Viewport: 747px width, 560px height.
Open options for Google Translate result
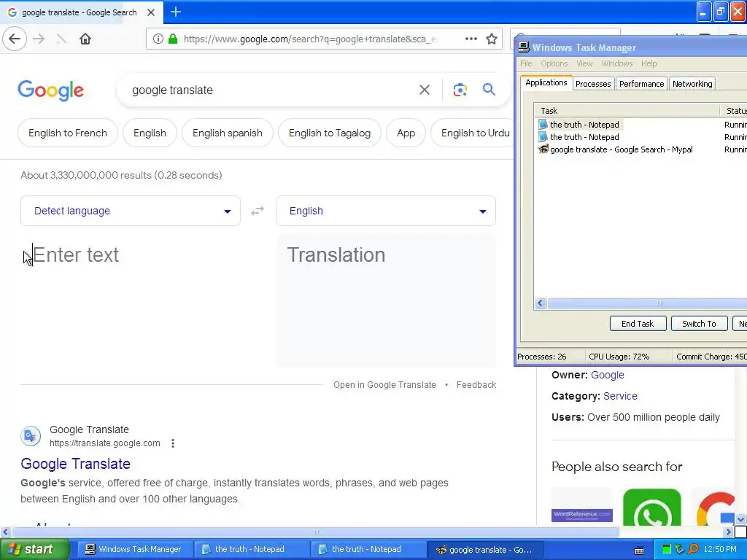coord(173,443)
